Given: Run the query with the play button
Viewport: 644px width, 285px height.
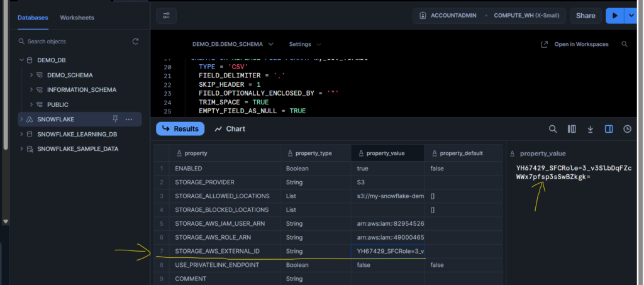Looking at the screenshot, I should (x=615, y=16).
